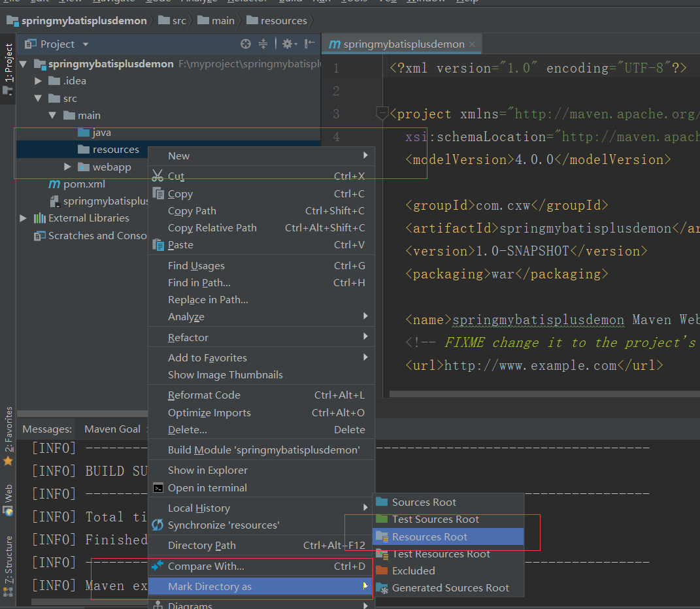Open the Project panel settings gear
This screenshot has height=609, width=700.
288,44
